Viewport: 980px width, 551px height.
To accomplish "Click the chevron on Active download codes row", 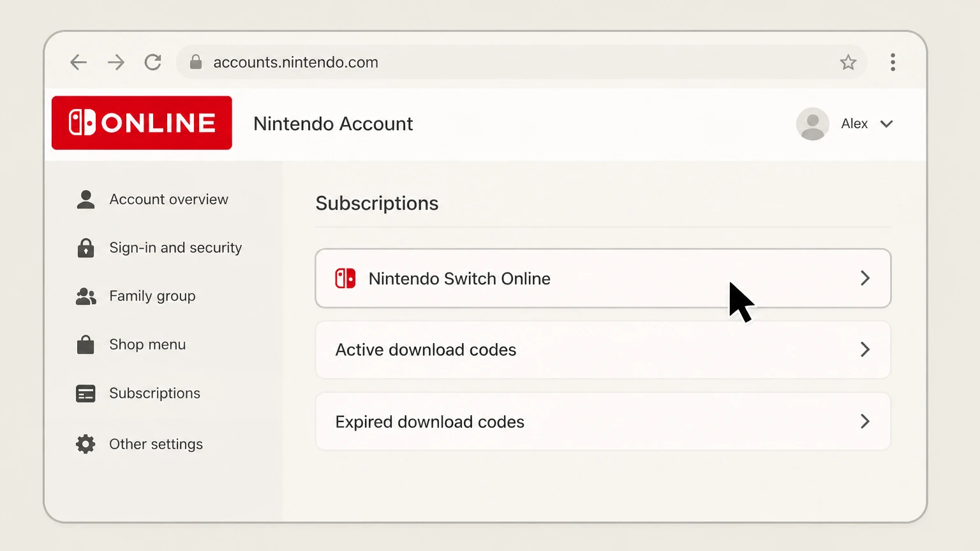I will click(865, 349).
